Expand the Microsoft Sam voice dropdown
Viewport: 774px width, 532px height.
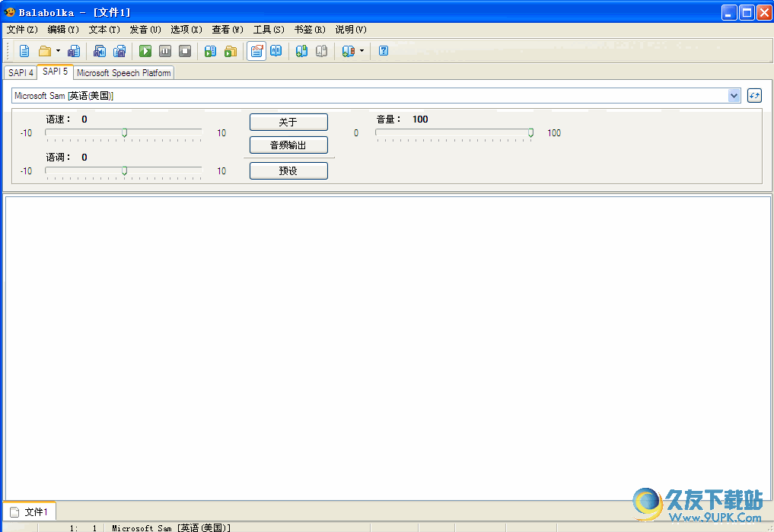click(x=734, y=96)
